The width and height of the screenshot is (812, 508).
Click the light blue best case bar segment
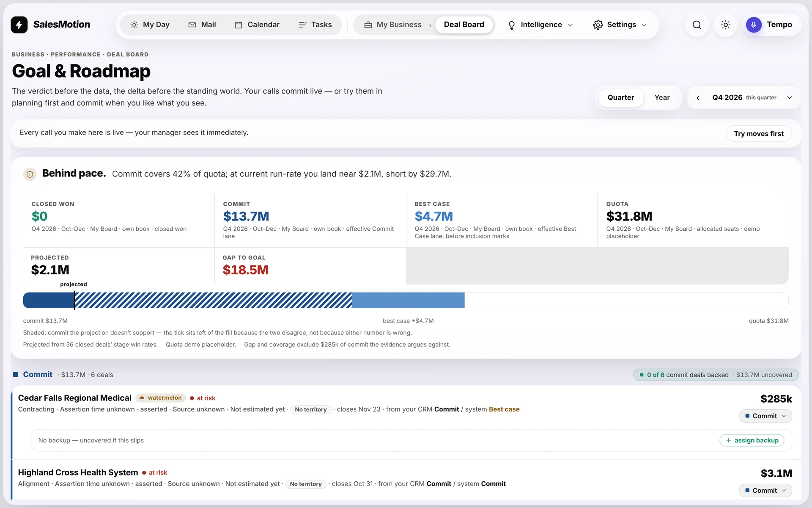tap(408, 301)
